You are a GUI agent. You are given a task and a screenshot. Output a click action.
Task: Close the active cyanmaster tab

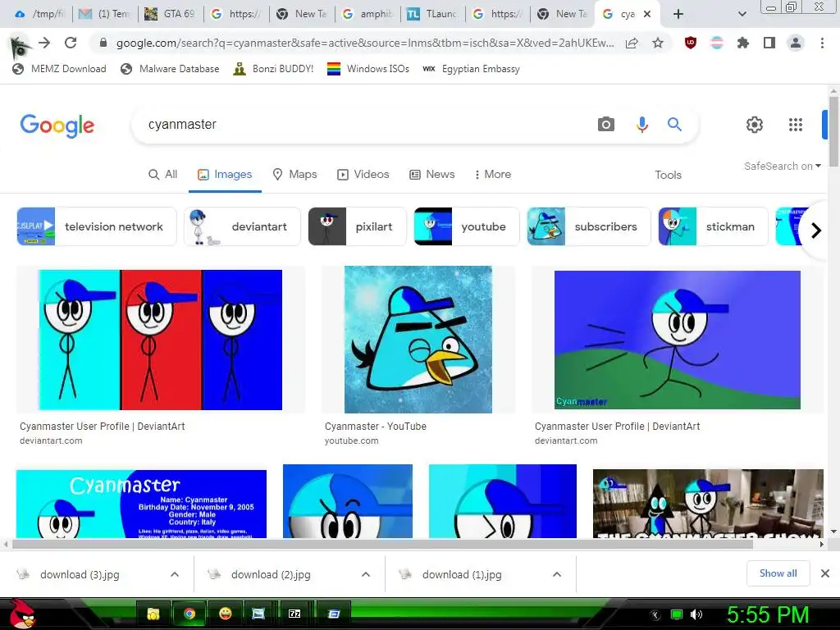(x=647, y=15)
